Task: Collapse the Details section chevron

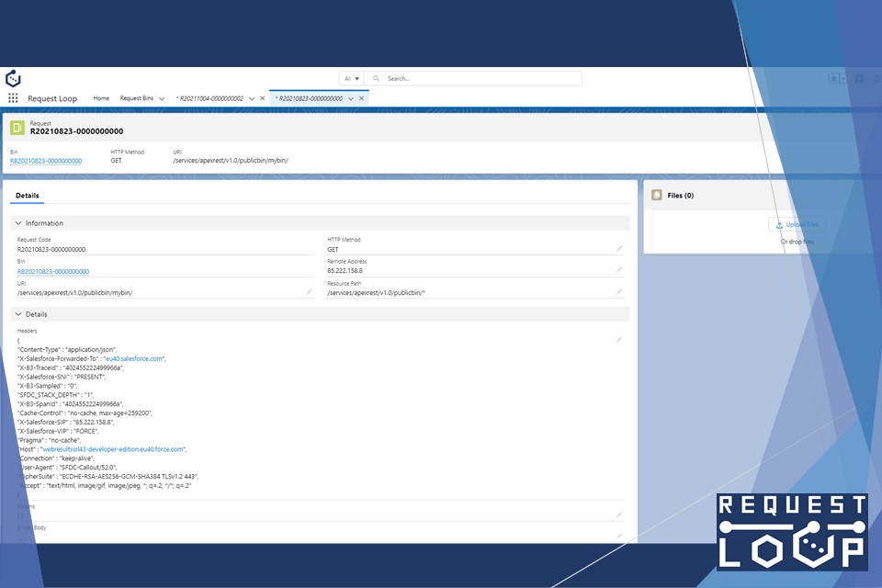Action: click(x=18, y=314)
